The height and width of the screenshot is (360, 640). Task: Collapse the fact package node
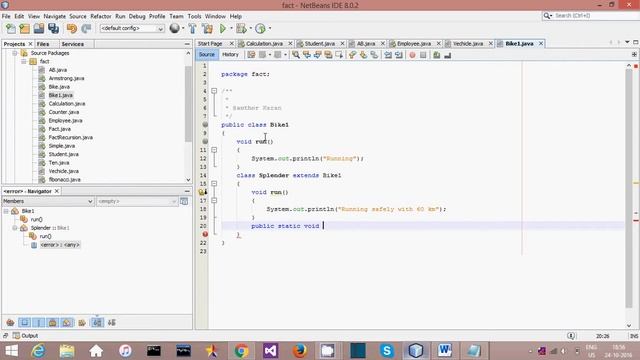(x=24, y=61)
